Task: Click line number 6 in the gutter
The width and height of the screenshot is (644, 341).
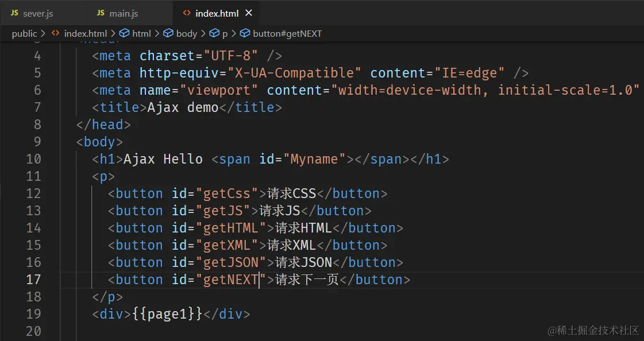Action: point(37,90)
